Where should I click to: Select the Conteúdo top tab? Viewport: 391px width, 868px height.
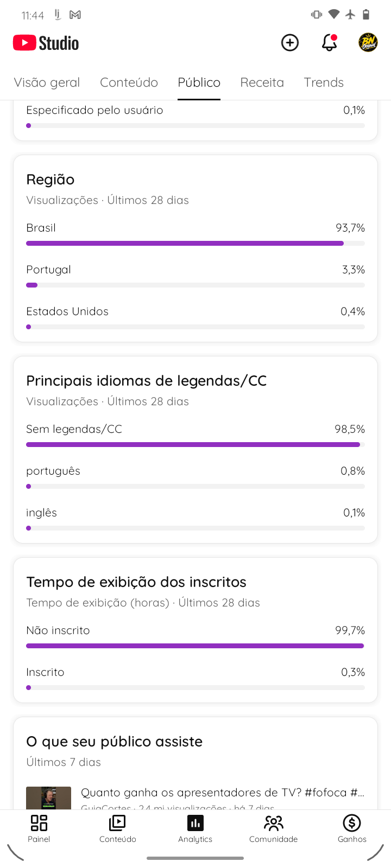click(129, 82)
